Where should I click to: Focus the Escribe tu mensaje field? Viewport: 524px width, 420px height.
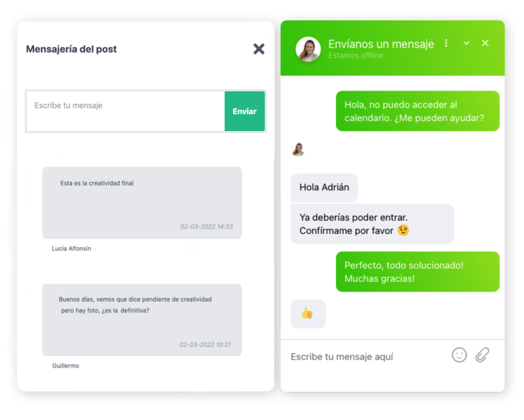125,111
